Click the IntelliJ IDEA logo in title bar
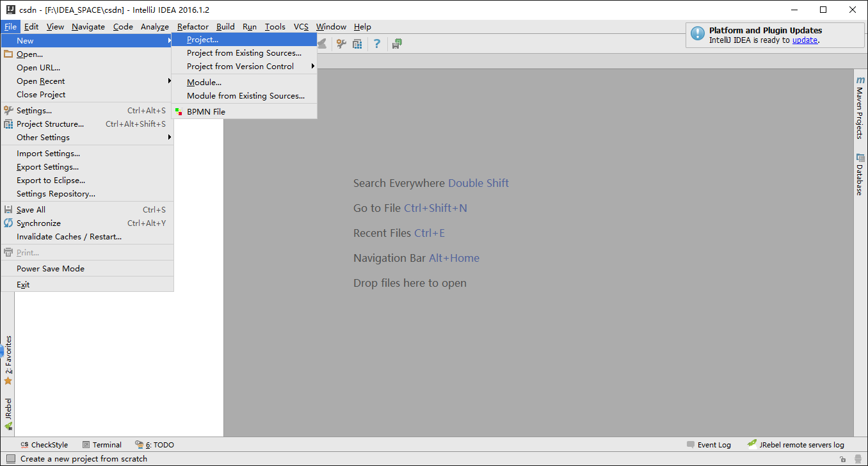The width and height of the screenshot is (868, 466). click(x=11, y=10)
